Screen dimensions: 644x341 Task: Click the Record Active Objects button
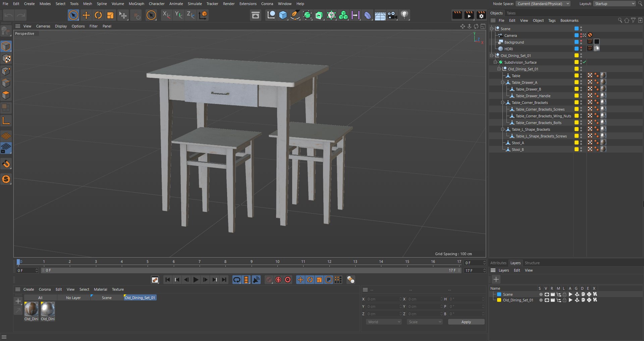point(269,280)
